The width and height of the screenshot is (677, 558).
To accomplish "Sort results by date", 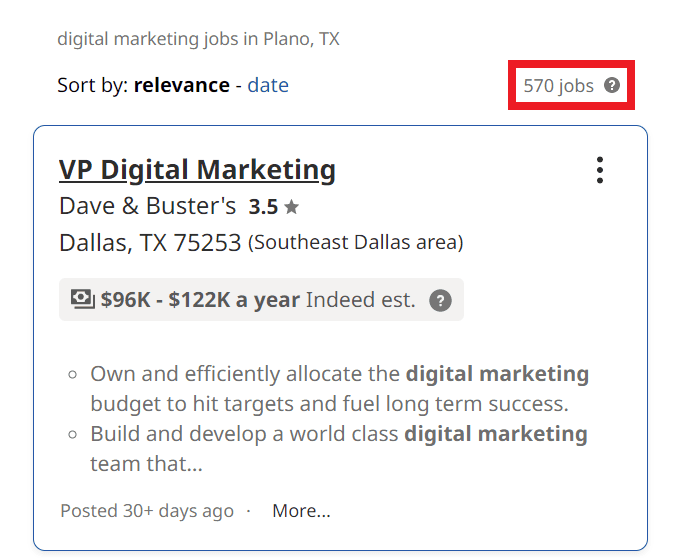I will 268,85.
